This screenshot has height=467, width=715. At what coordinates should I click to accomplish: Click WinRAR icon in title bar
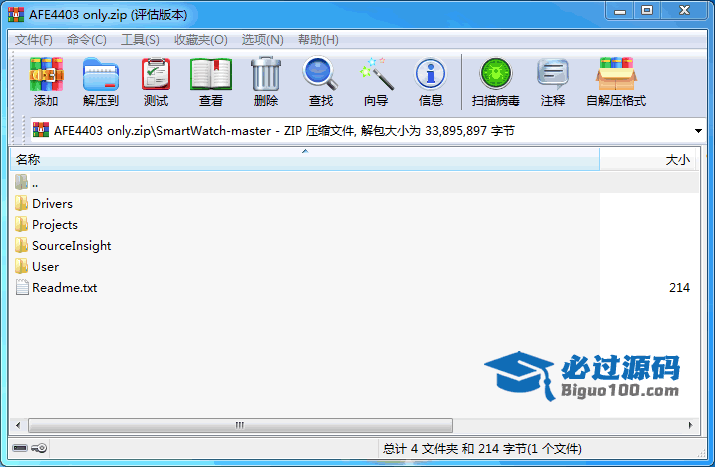tap(16, 14)
